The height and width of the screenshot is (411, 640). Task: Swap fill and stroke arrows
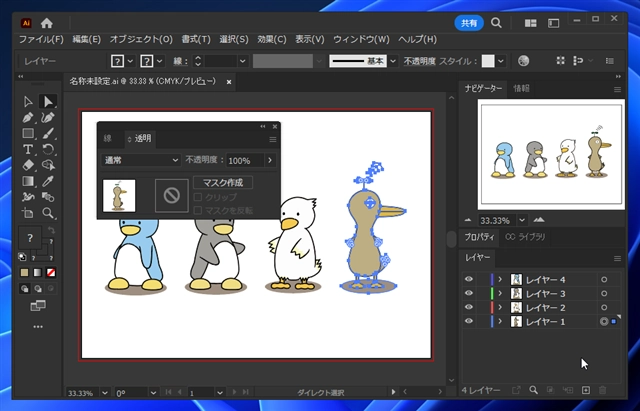click(51, 230)
